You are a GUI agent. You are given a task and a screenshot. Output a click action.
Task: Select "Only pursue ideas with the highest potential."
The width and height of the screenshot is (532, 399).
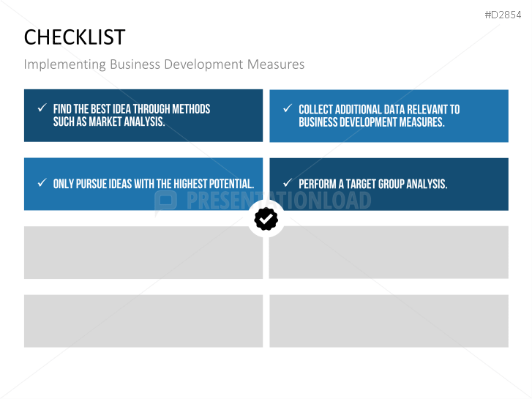[x=154, y=184]
